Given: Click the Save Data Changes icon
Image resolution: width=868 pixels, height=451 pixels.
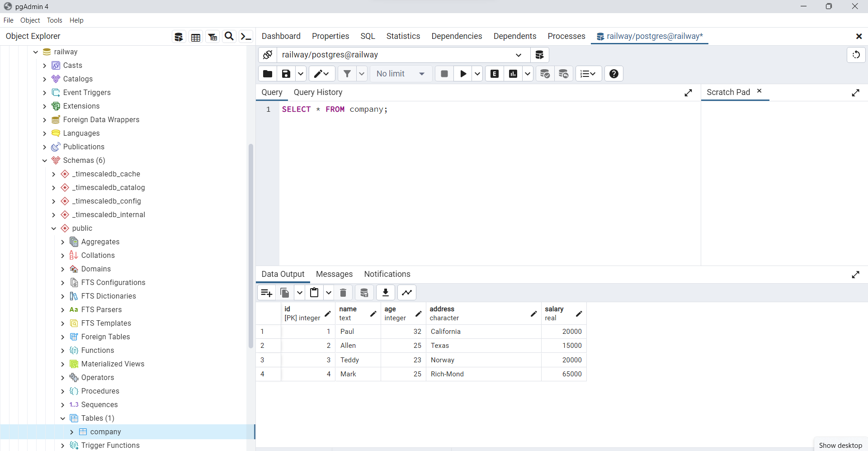Looking at the screenshot, I should pyautogui.click(x=364, y=293).
